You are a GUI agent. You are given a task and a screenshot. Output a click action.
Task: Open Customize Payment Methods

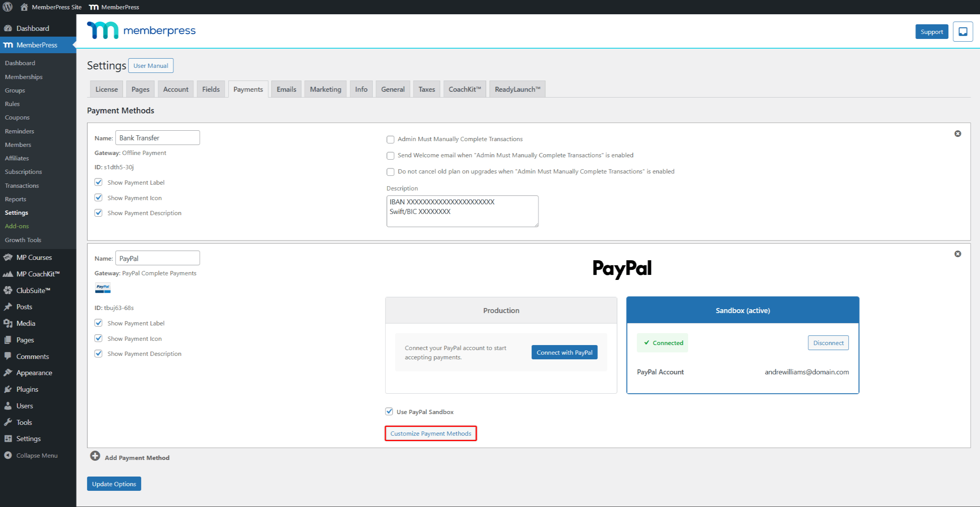tap(431, 433)
